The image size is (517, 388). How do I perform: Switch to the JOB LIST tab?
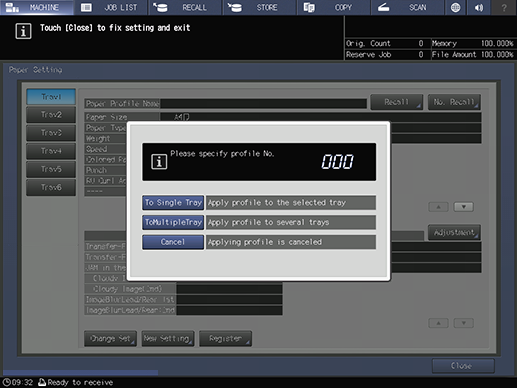pos(111,7)
